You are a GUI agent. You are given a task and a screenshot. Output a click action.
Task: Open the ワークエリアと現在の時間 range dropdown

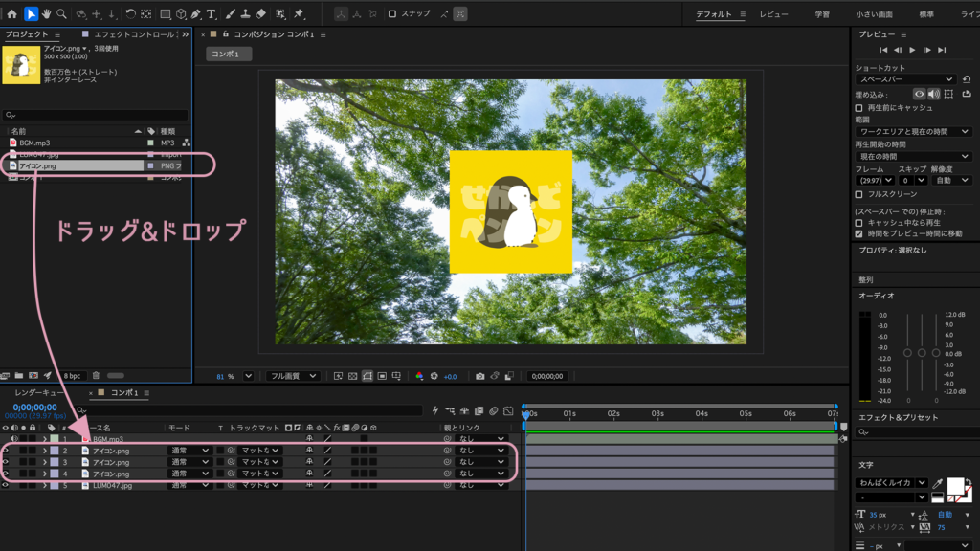[x=913, y=132]
